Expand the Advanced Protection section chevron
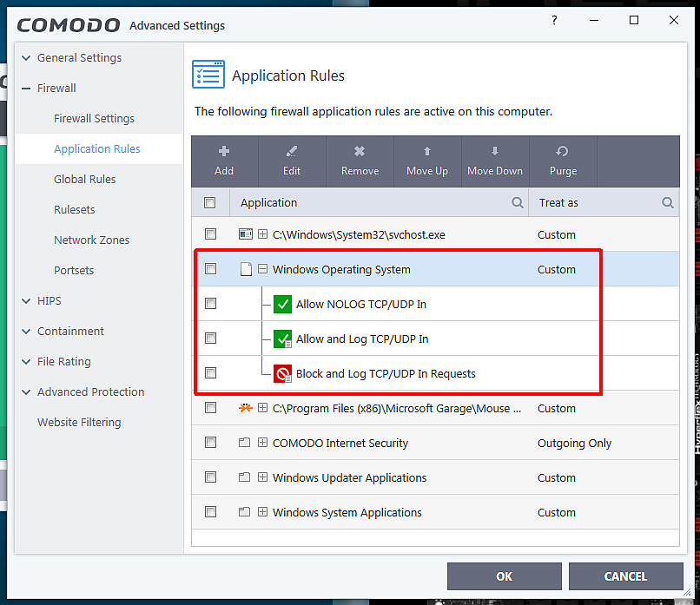Image resolution: width=700 pixels, height=605 pixels. point(26,392)
